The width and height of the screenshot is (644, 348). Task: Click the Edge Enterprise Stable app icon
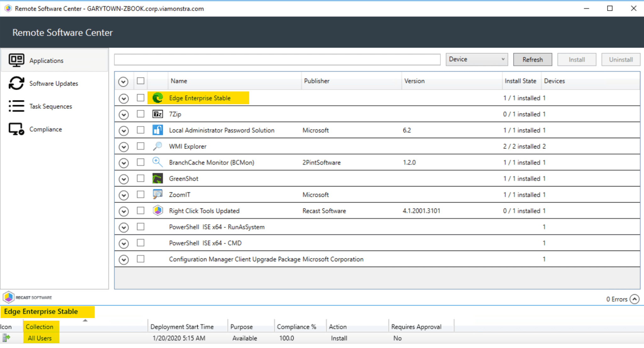[158, 98]
